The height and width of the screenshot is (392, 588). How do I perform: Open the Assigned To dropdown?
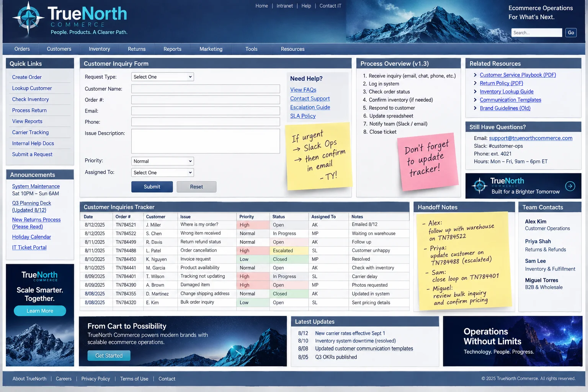tap(162, 173)
